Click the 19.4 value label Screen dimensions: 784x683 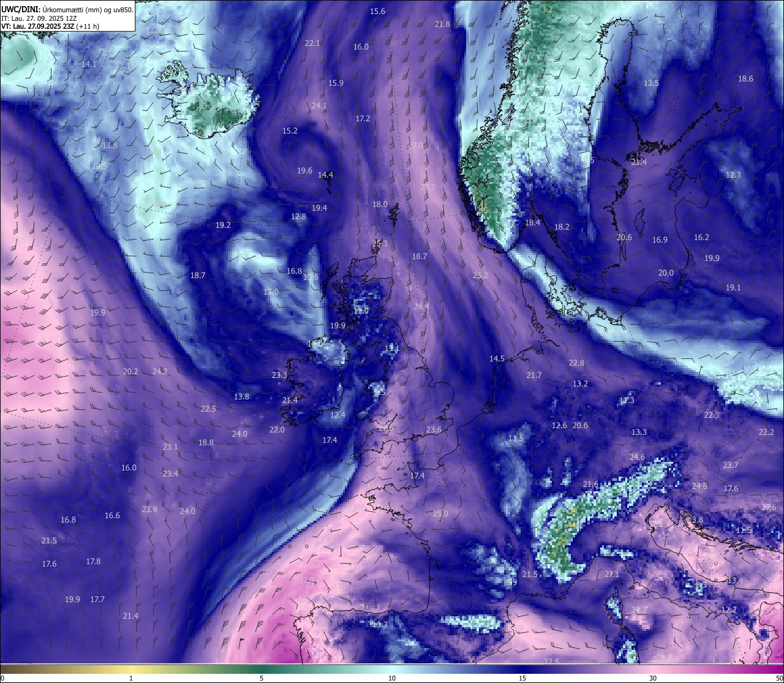point(319,208)
